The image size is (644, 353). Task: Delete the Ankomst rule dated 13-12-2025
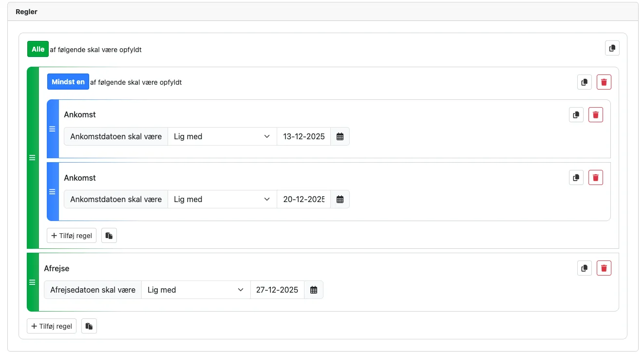[x=595, y=115]
